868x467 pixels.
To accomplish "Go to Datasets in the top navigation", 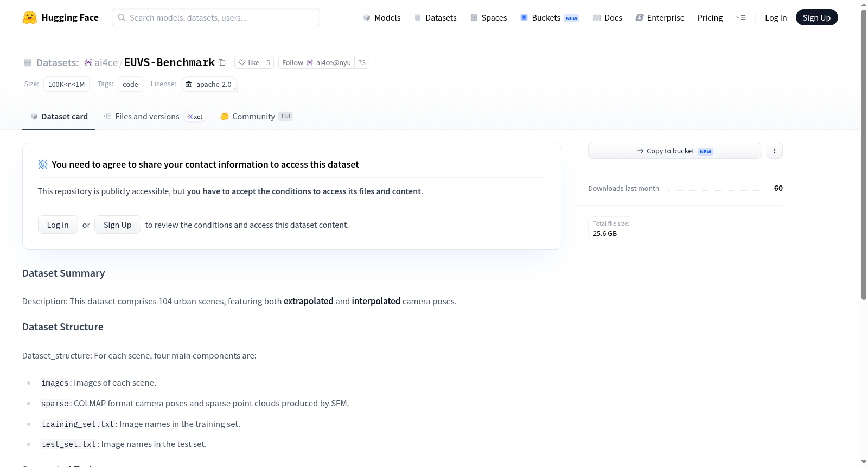I will coord(435,17).
